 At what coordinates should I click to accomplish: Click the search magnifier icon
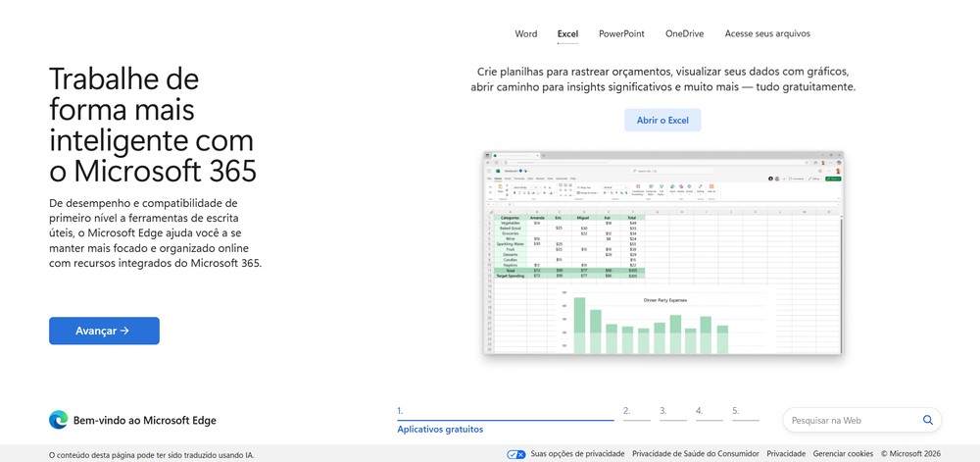pyautogui.click(x=927, y=420)
